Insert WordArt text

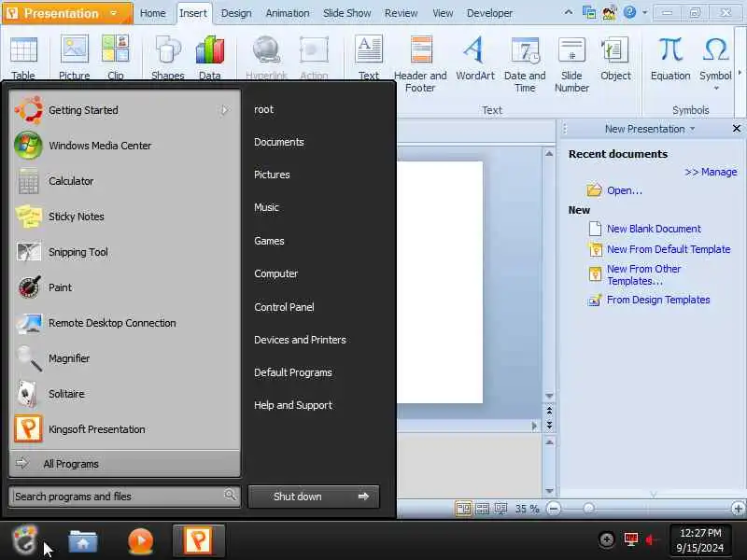pyautogui.click(x=475, y=58)
